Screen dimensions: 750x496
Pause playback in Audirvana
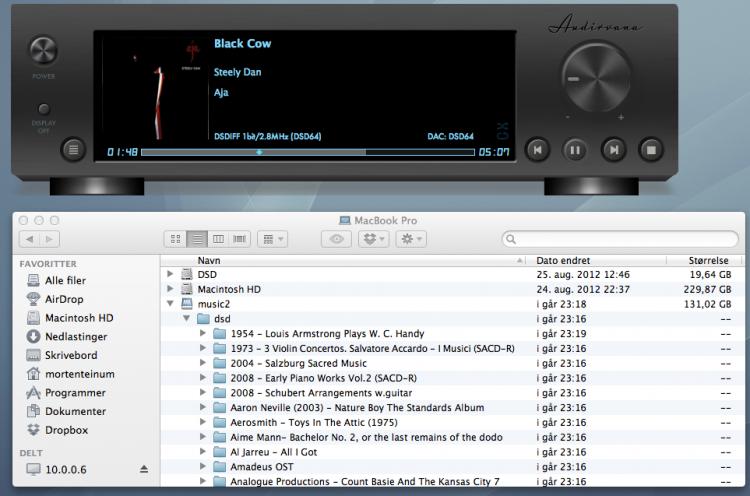[x=575, y=150]
